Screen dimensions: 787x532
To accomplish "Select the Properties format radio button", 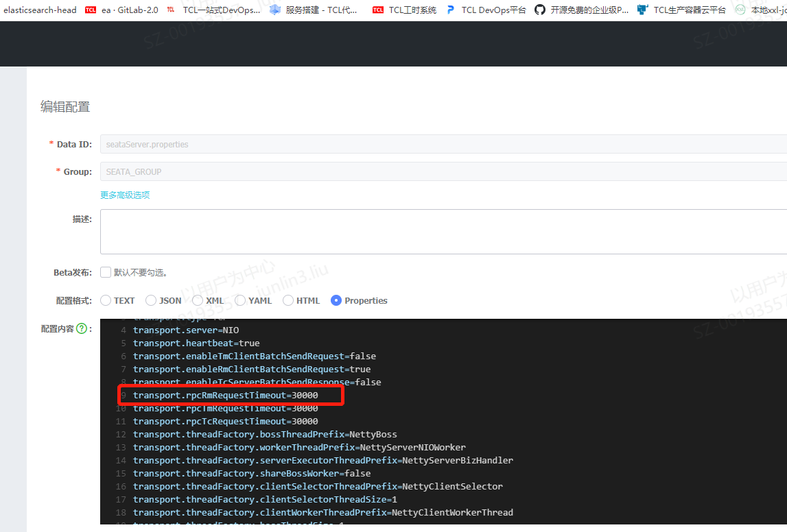I will [336, 300].
